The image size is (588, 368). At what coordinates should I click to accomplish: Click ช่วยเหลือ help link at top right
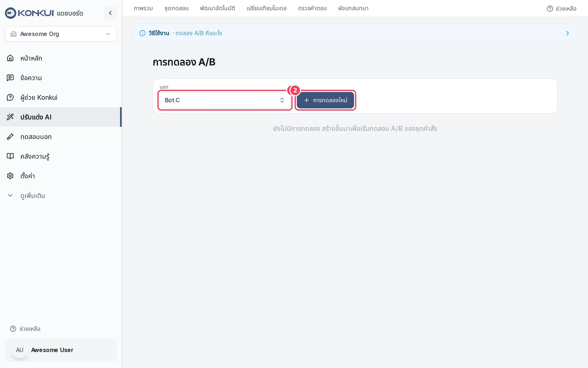pos(562,9)
